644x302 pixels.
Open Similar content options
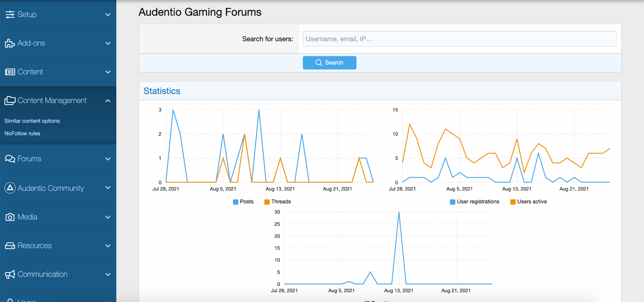pos(32,121)
